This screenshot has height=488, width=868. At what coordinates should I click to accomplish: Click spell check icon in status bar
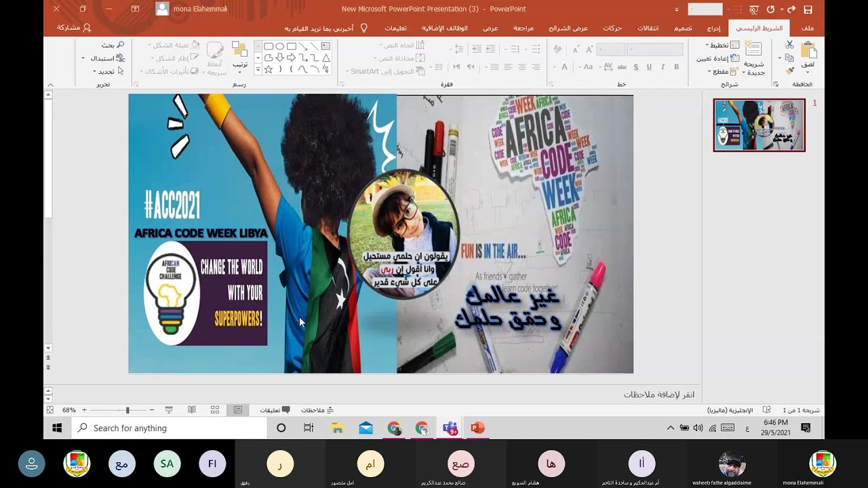pyautogui.click(x=766, y=409)
